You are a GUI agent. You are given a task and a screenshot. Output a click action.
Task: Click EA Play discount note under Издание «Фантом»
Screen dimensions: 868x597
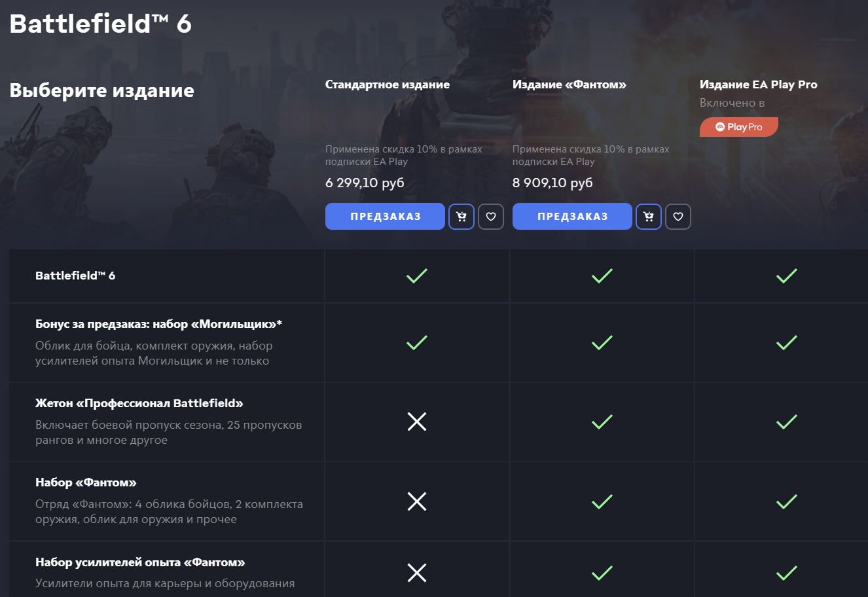[x=591, y=155]
